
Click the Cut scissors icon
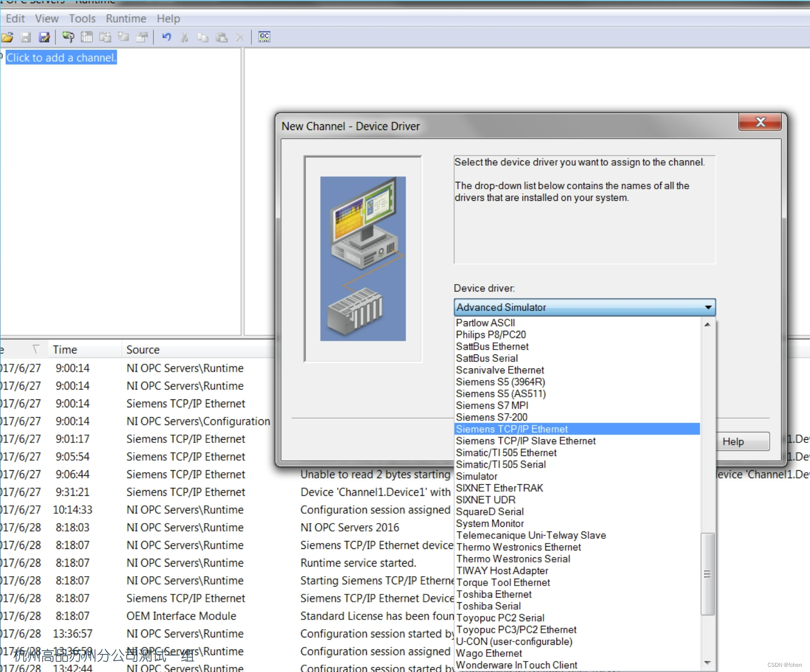pyautogui.click(x=184, y=37)
